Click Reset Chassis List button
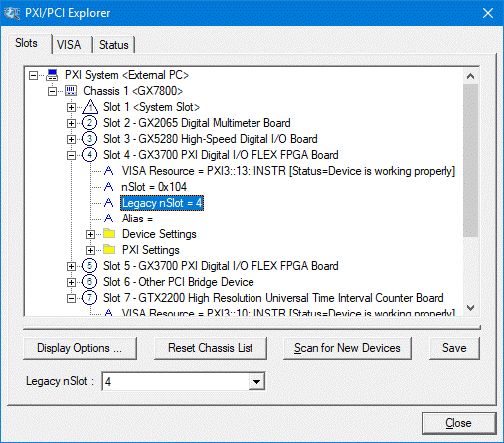This screenshot has width=504, height=443. pyautogui.click(x=211, y=348)
